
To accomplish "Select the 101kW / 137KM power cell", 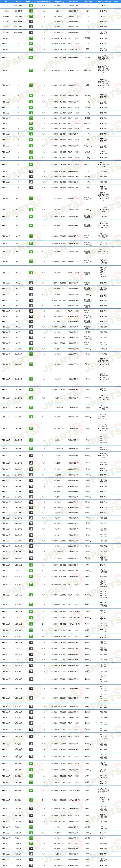I will (73, 49).
